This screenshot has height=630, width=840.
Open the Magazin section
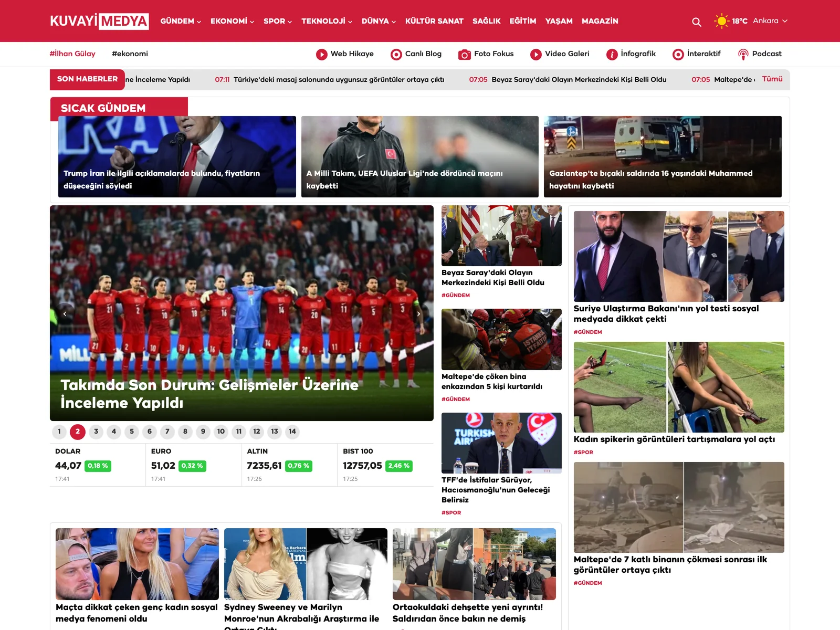(600, 21)
